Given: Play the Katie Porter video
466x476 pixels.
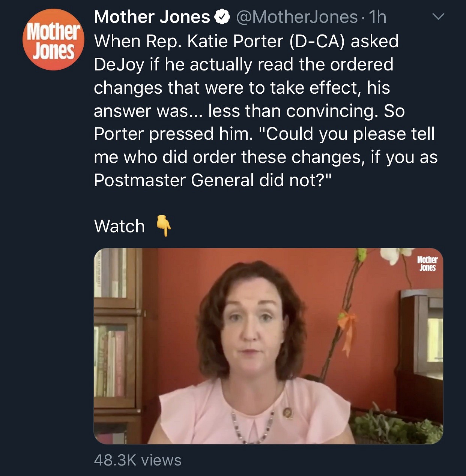Looking at the screenshot, I should click(268, 346).
